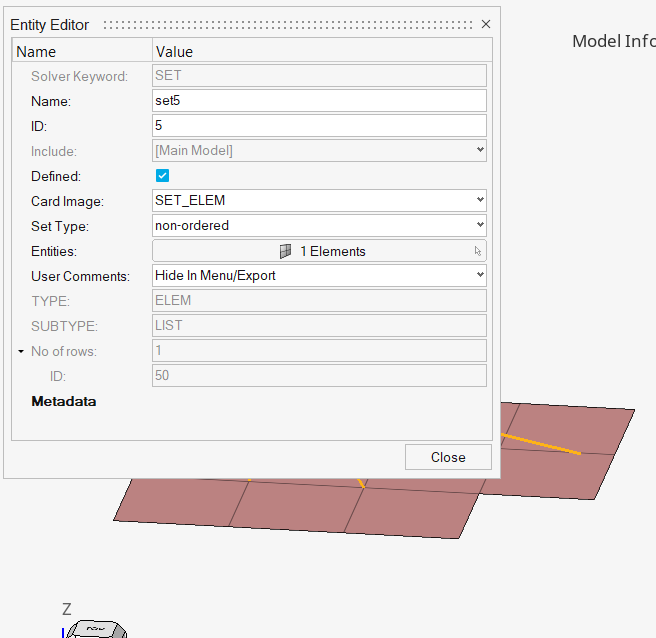The height and width of the screenshot is (638, 656).
Task: Click the row ID field showing 50
Action: pyautogui.click(x=319, y=376)
